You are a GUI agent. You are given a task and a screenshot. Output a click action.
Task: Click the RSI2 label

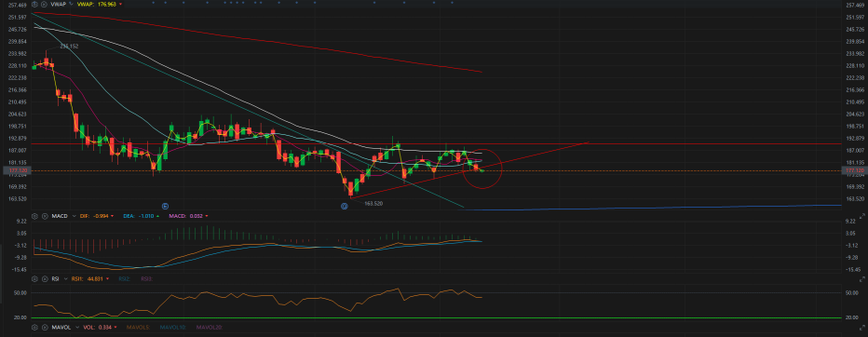click(x=125, y=279)
